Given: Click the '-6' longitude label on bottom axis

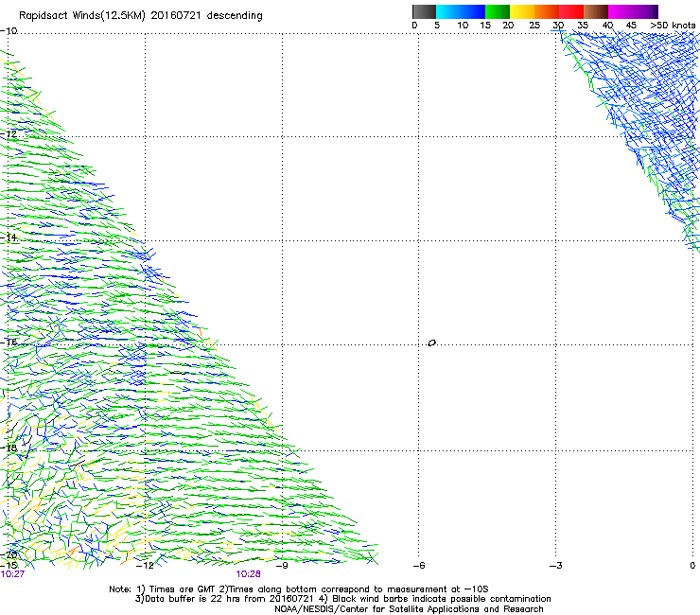Looking at the screenshot, I should tap(418, 566).
